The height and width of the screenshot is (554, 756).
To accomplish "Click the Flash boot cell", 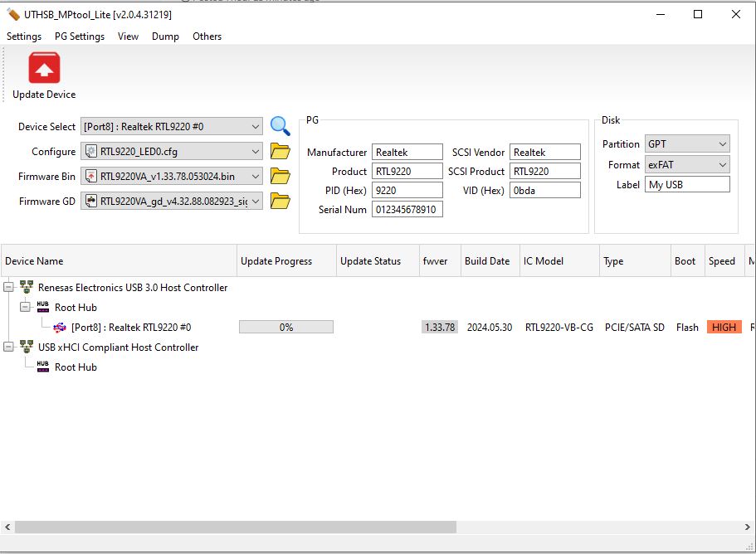I will [x=687, y=327].
